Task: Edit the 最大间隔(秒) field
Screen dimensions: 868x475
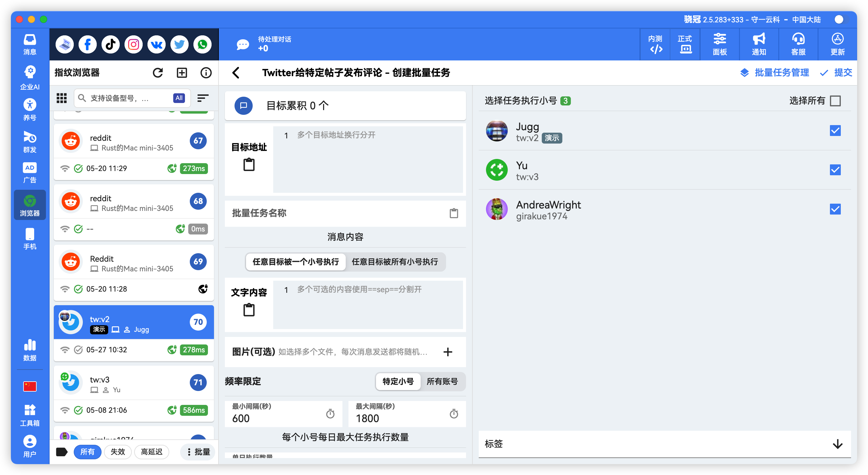Action: (407, 414)
